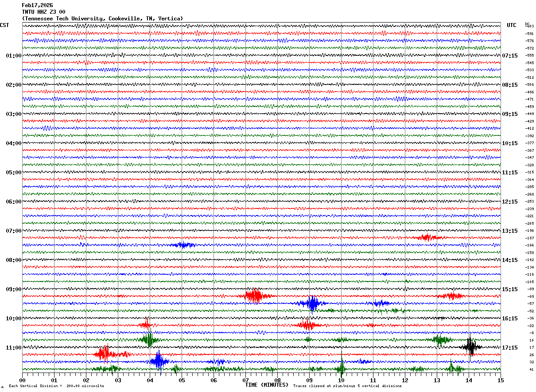
Task: Click the 03 minute tick on the axis
Action: click(x=118, y=380)
